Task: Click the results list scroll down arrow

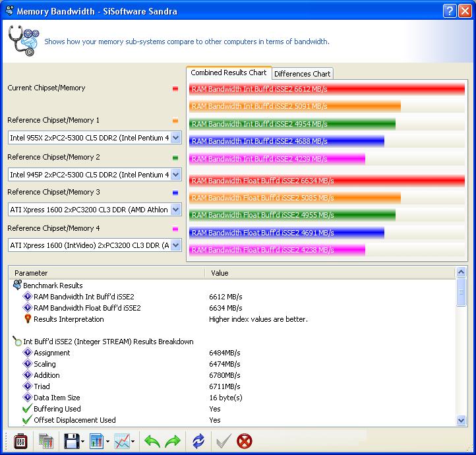Action: (x=461, y=421)
